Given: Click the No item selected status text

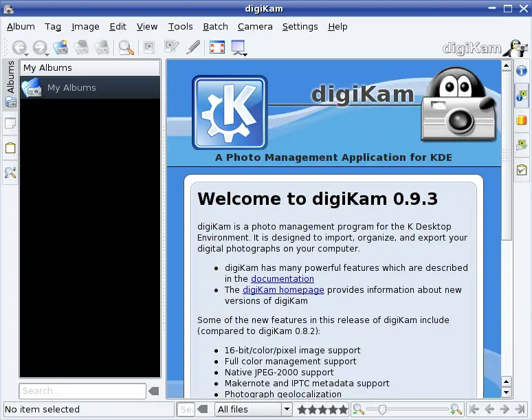Looking at the screenshot, I should tap(43, 409).
